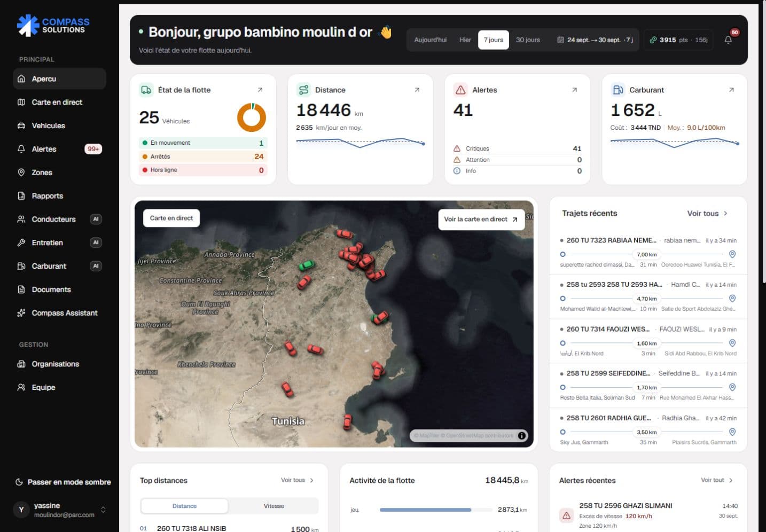Click the Carte en direct map label button
The height and width of the screenshot is (532, 766).
tap(171, 218)
